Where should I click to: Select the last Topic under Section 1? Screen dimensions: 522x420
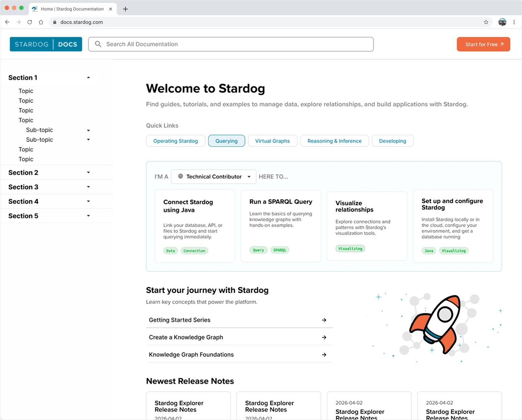point(26,159)
